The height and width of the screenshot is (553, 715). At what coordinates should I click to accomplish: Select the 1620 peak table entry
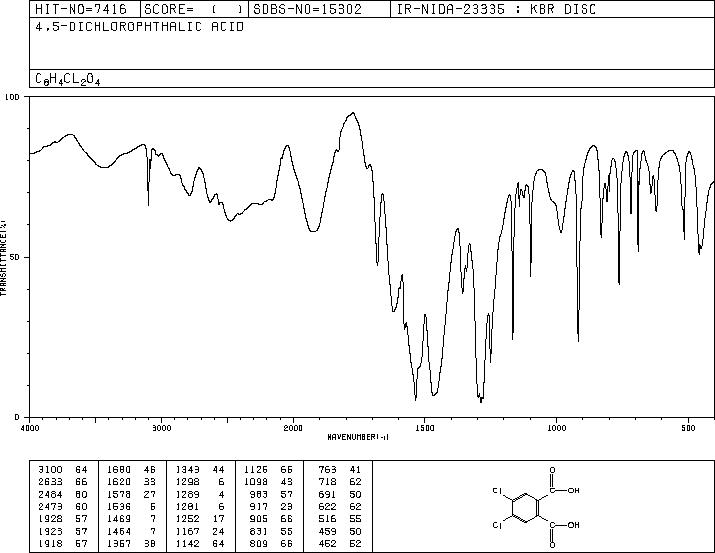(x=131, y=482)
